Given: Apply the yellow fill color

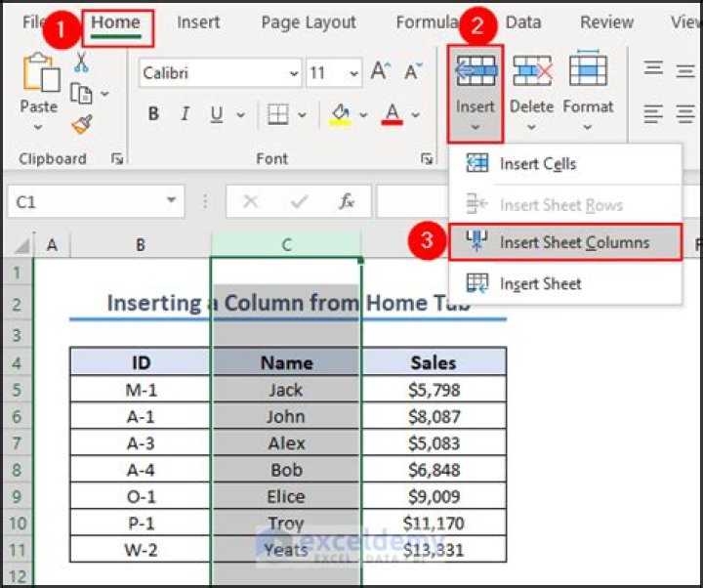Looking at the screenshot, I should point(341,114).
